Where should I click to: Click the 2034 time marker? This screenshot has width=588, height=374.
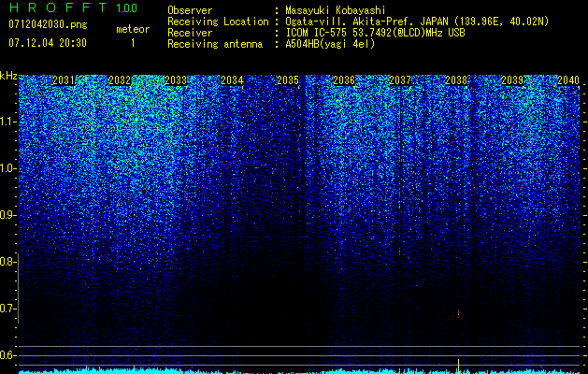(232, 80)
